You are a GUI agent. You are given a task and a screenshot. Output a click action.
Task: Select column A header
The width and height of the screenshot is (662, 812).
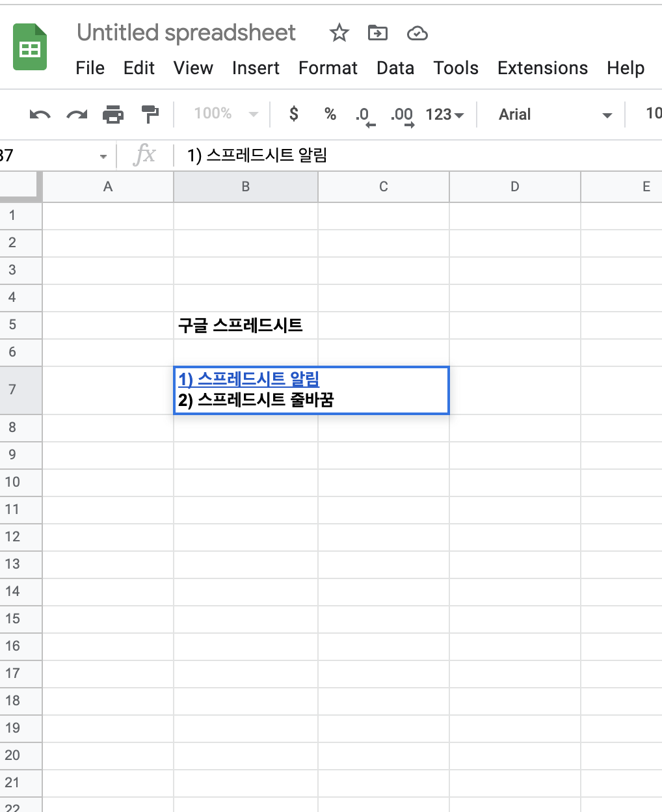108,187
